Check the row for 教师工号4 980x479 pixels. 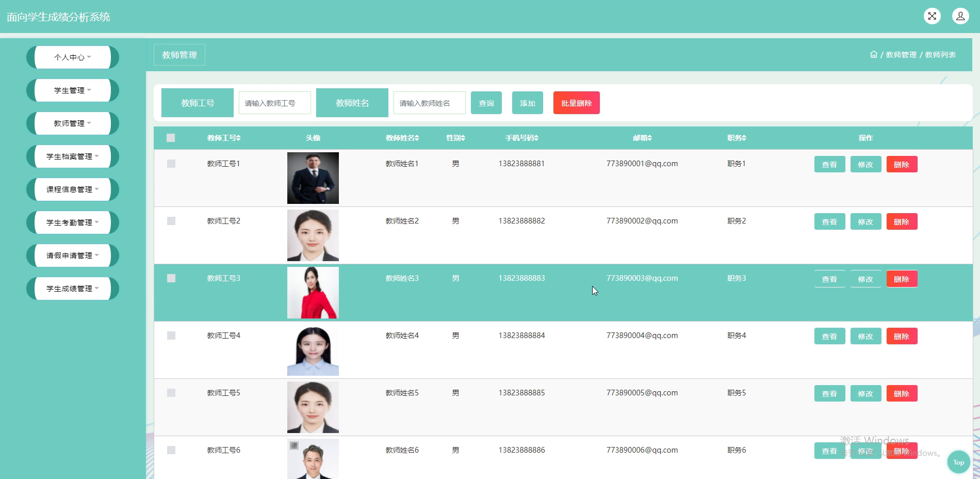[x=171, y=336]
